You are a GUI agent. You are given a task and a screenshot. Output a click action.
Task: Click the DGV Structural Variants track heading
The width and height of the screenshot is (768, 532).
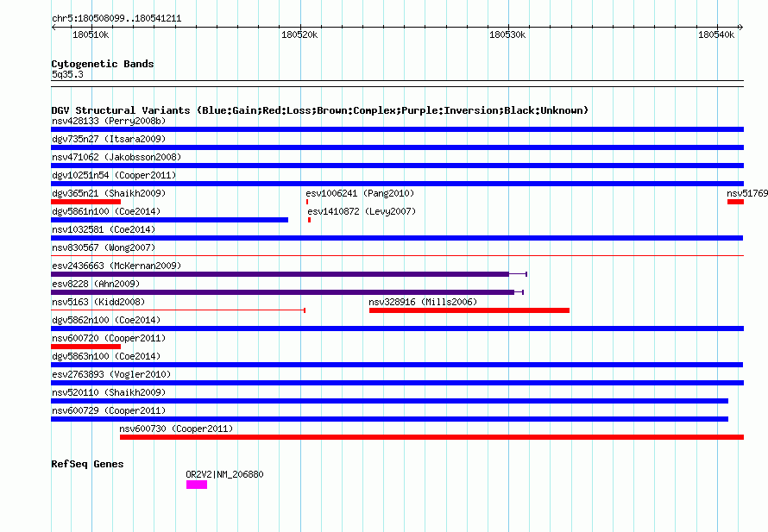(320, 110)
